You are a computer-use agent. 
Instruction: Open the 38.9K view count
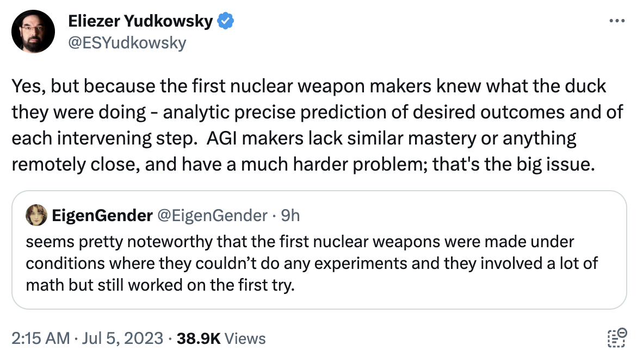(199, 338)
